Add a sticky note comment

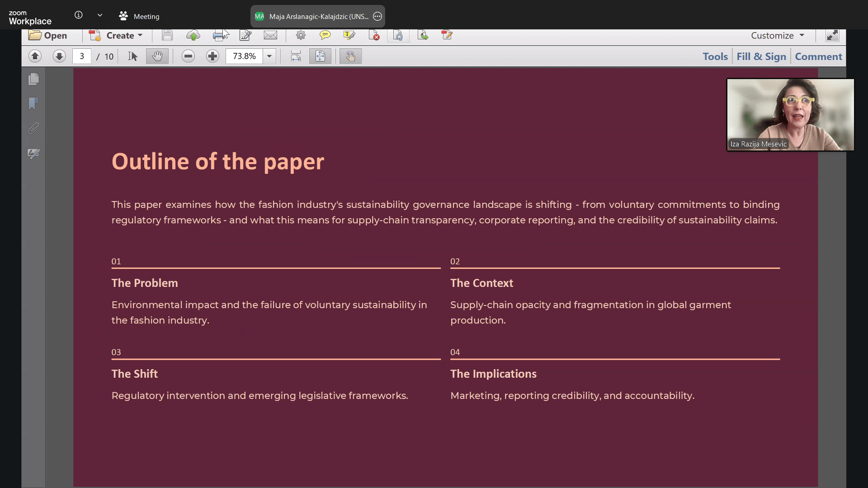(325, 35)
